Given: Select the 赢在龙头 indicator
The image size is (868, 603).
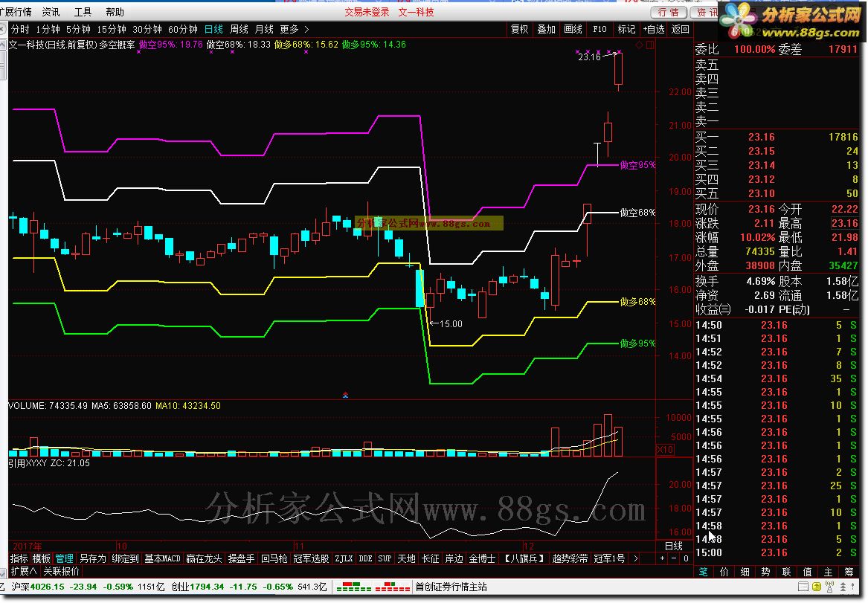Looking at the screenshot, I should tap(204, 558).
